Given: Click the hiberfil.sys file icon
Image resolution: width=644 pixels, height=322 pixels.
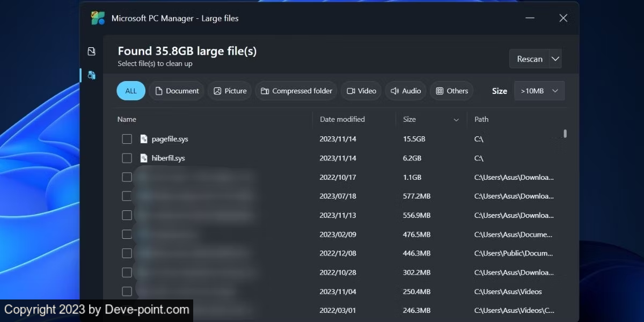Looking at the screenshot, I should click(x=144, y=158).
